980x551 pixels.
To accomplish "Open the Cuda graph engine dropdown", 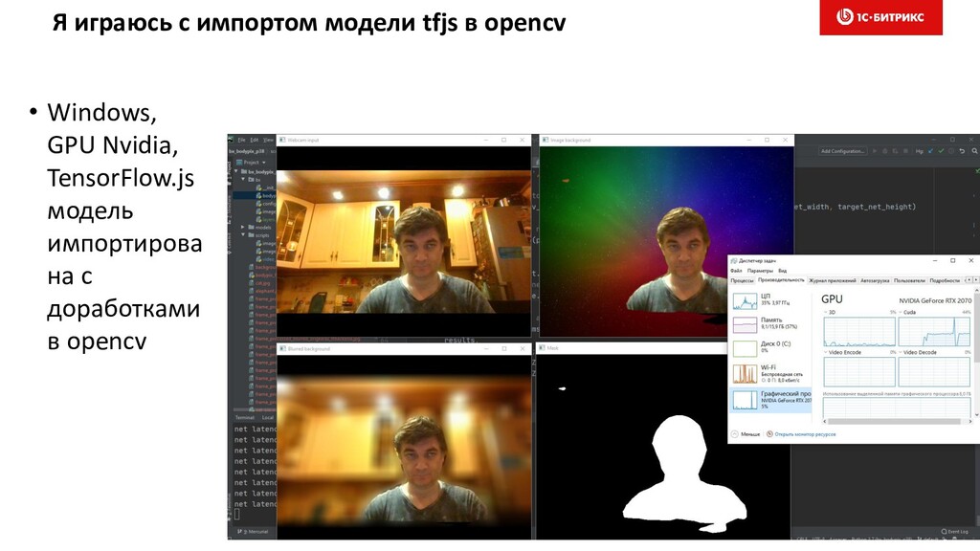I will coord(900,313).
